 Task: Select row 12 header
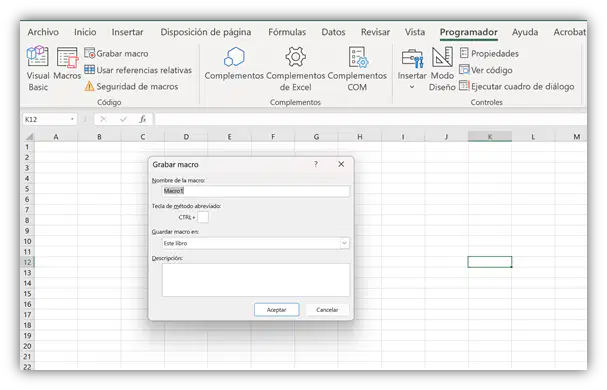[x=27, y=262]
